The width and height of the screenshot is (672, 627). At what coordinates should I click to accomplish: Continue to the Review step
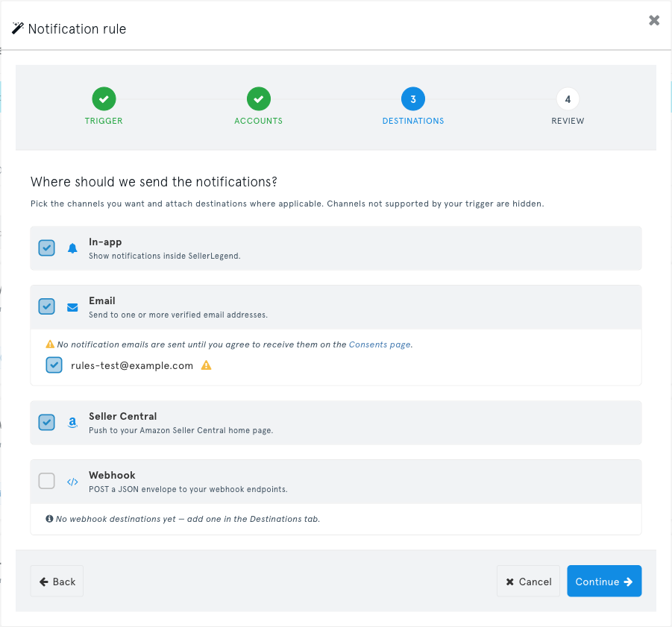[x=604, y=582]
